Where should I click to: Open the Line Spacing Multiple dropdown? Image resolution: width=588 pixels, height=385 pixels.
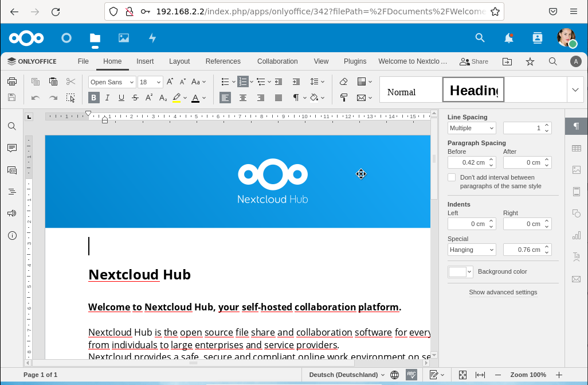tap(472, 128)
